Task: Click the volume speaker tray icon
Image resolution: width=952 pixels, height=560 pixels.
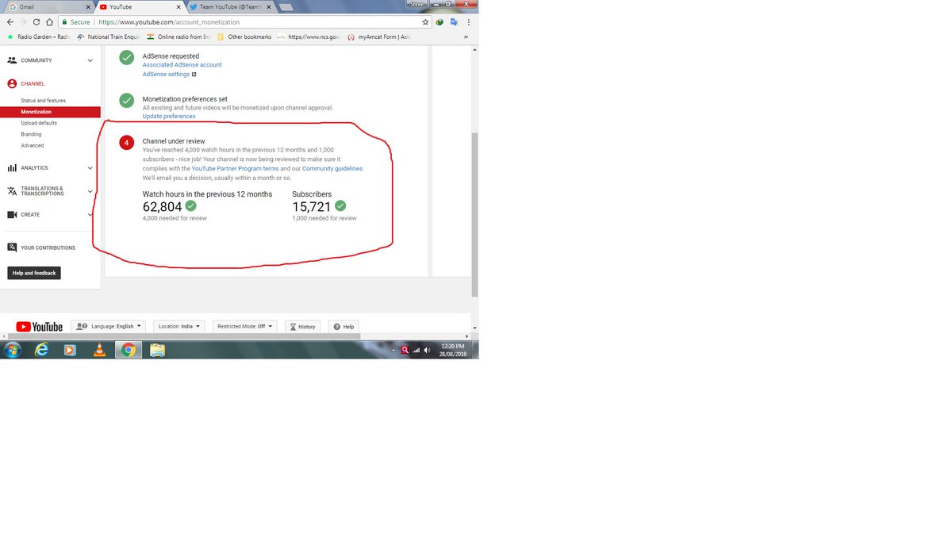Action: (427, 350)
